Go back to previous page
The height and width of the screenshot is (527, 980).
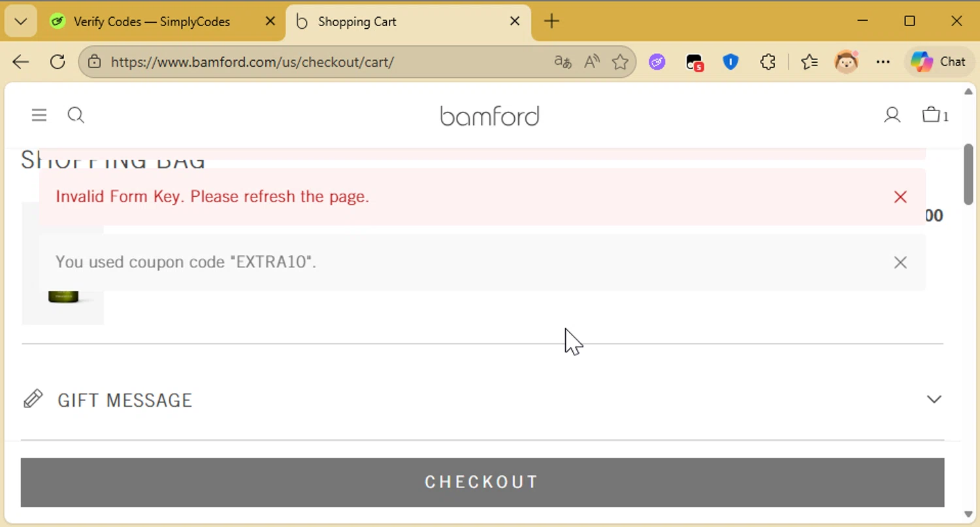21,62
